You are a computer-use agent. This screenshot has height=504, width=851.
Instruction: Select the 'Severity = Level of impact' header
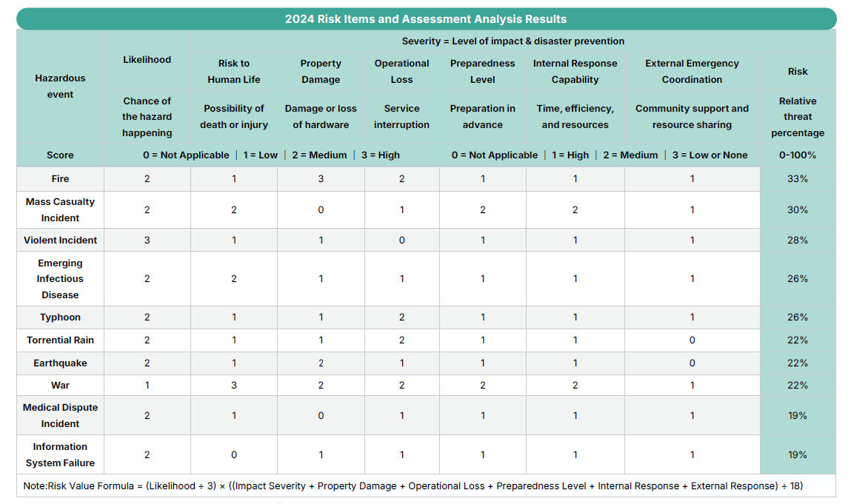[x=513, y=41]
